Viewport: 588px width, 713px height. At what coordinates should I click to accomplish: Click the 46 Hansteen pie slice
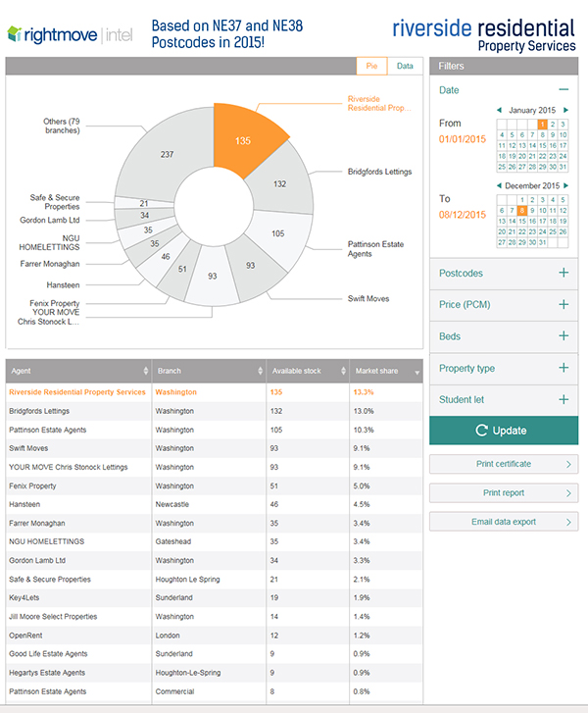pyautogui.click(x=165, y=258)
